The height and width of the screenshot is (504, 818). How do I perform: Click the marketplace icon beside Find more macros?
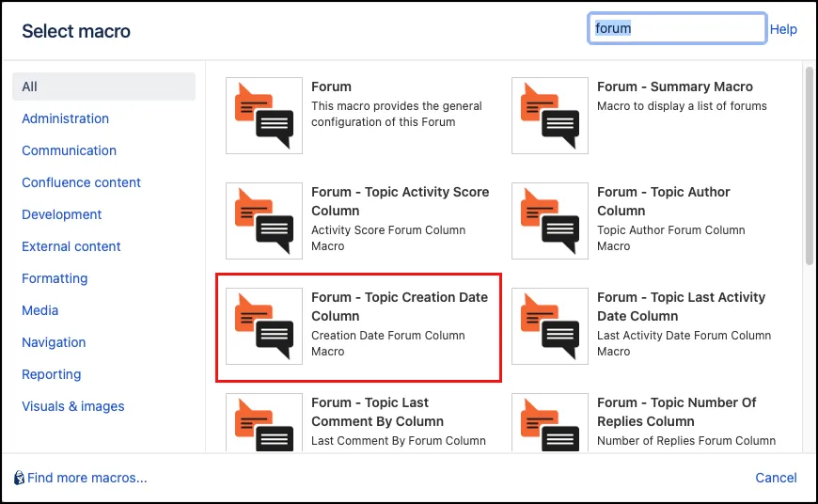coord(19,478)
